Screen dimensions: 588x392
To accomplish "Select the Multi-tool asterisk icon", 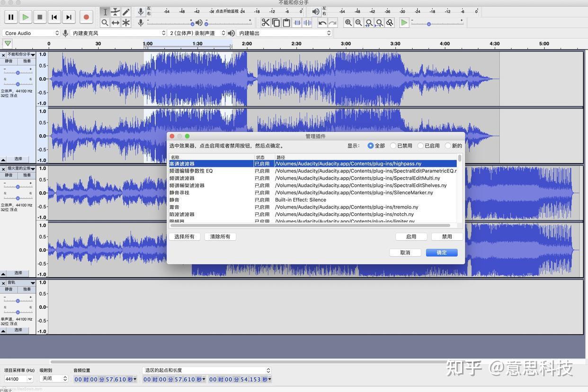I will point(126,22).
